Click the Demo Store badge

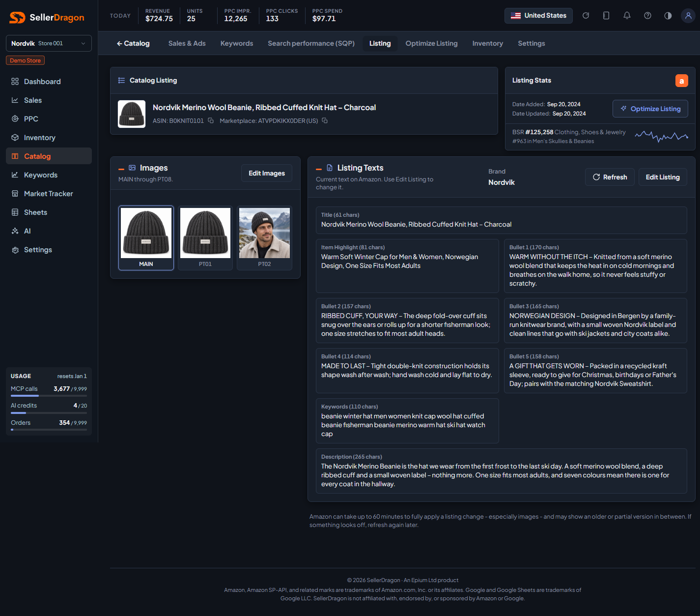pyautogui.click(x=26, y=60)
